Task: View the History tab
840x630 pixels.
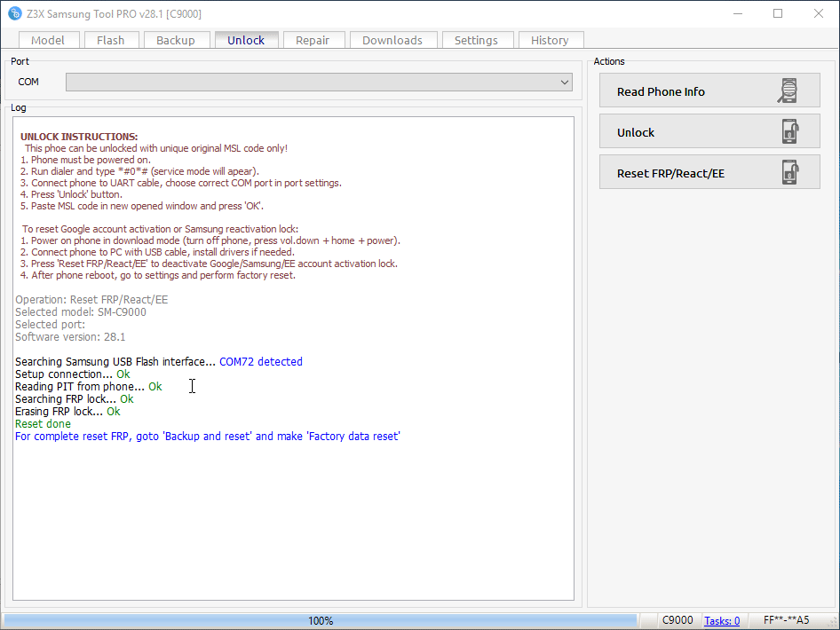Action: pos(550,40)
